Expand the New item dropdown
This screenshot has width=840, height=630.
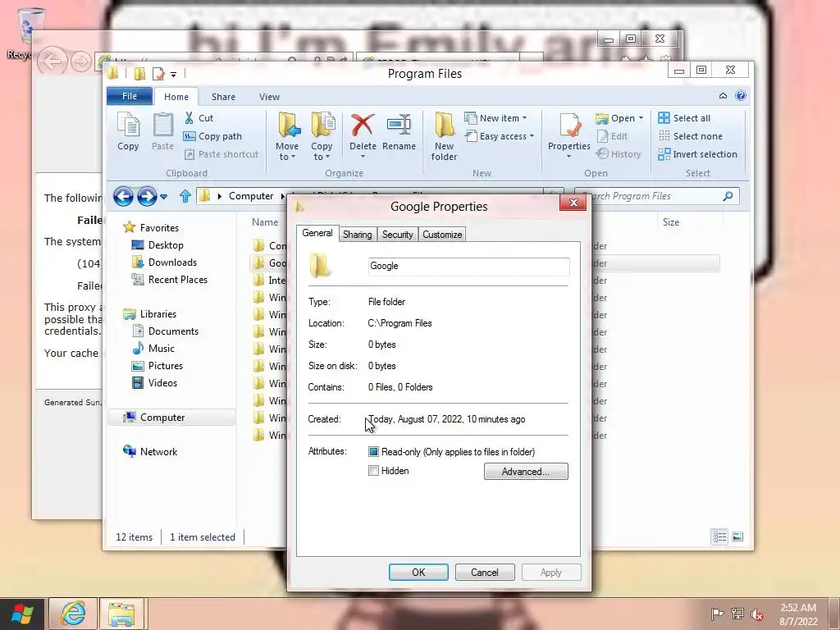click(495, 118)
